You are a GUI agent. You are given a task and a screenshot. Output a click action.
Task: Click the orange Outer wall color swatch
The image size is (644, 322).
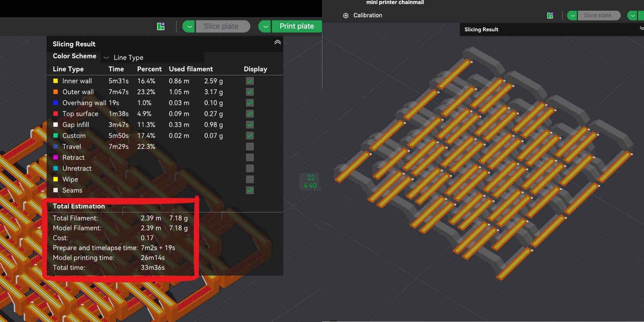coord(55,92)
